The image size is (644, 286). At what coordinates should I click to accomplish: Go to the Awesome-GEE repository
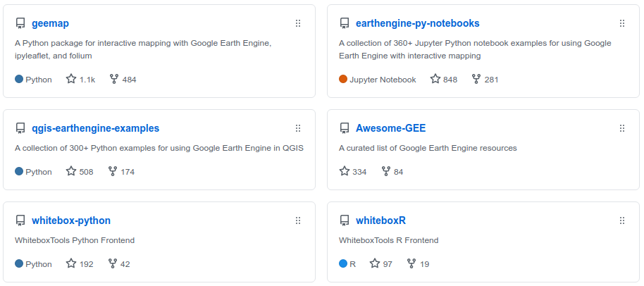pos(390,128)
